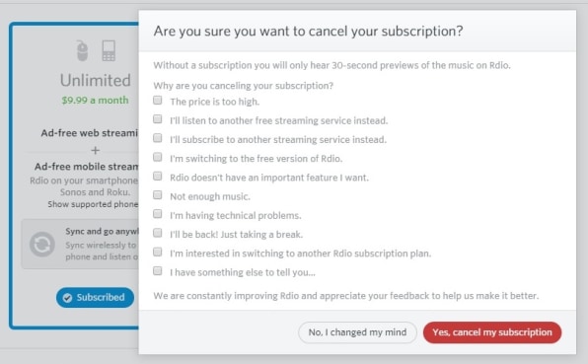Click the sync arrows icon
The image size is (588, 364).
(42, 245)
